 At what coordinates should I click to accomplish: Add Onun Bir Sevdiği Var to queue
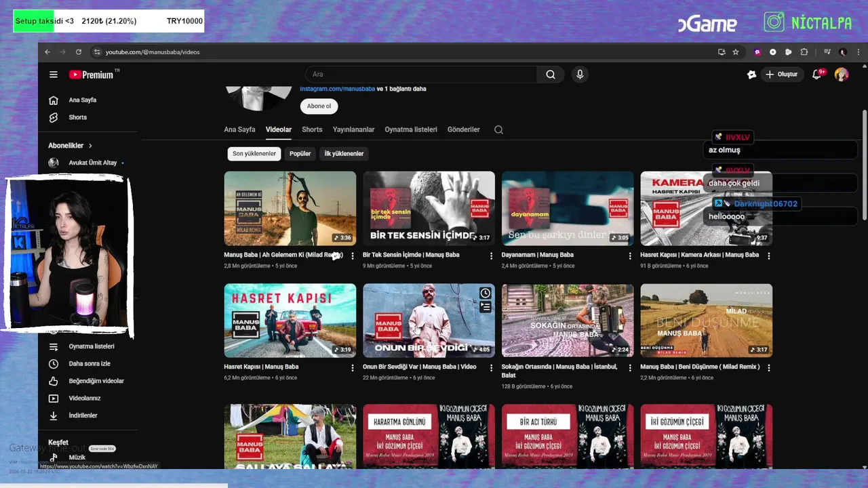pos(486,307)
